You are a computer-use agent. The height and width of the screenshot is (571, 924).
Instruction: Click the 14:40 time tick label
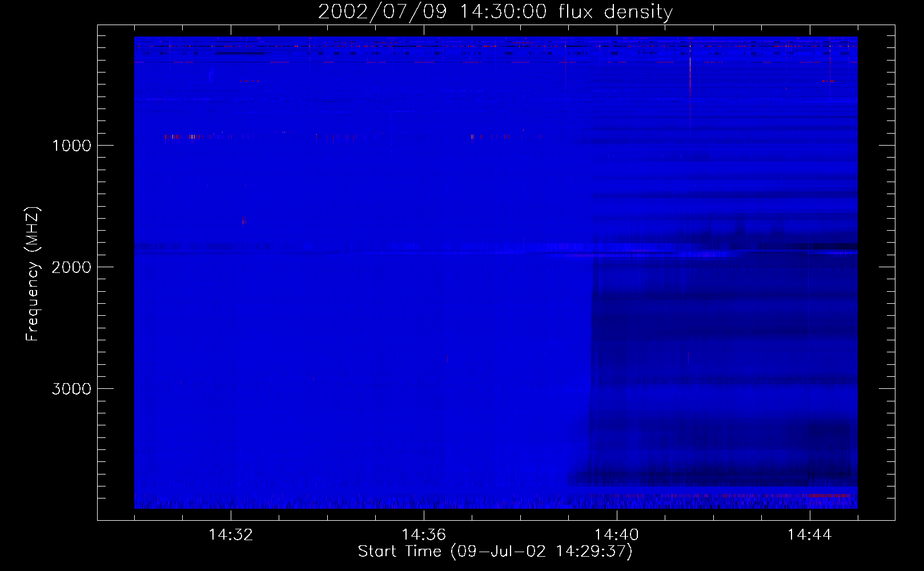pos(617,535)
